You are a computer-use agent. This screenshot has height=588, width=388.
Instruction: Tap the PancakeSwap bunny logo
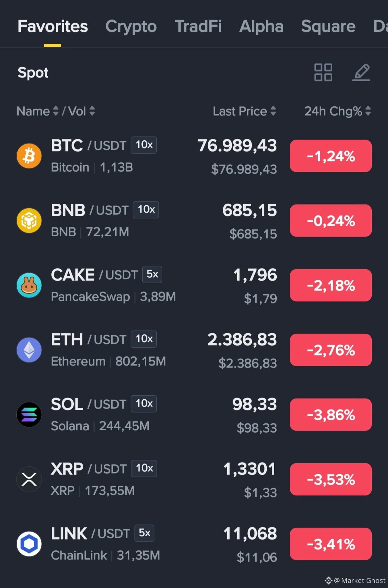[x=29, y=285]
